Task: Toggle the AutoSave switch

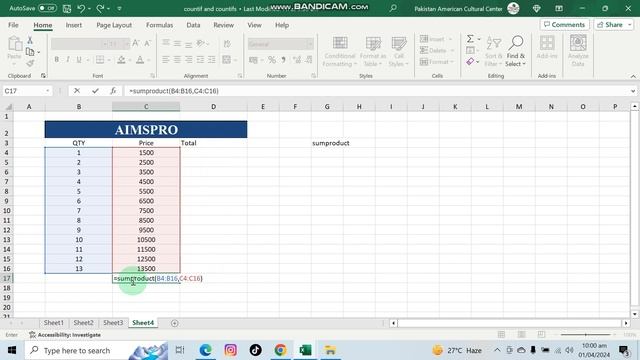Action: click(47, 8)
